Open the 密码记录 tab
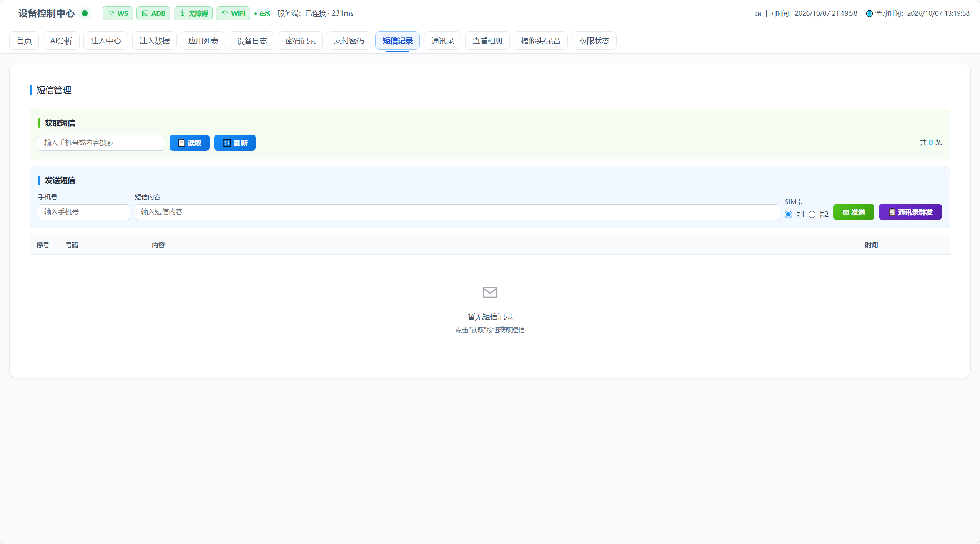 [300, 40]
